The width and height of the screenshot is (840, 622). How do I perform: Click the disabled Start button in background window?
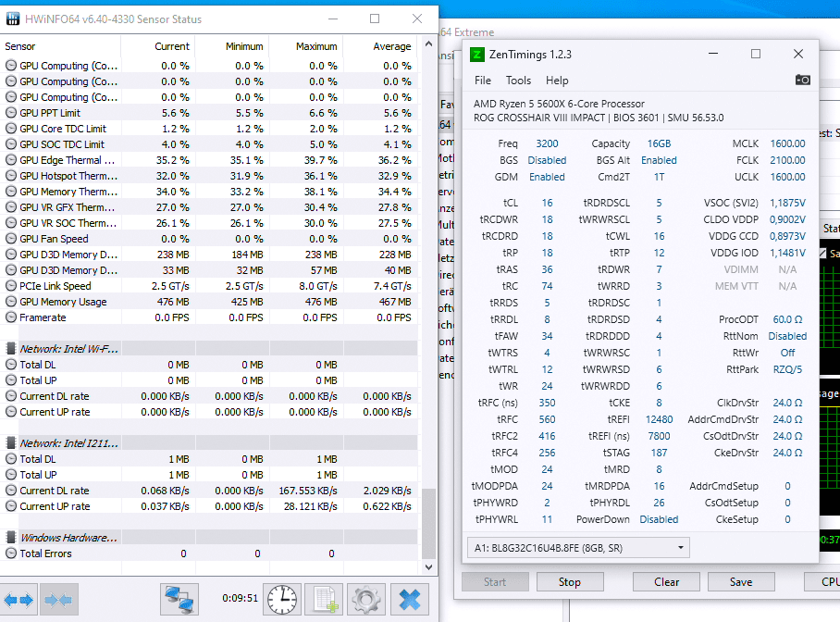495,582
